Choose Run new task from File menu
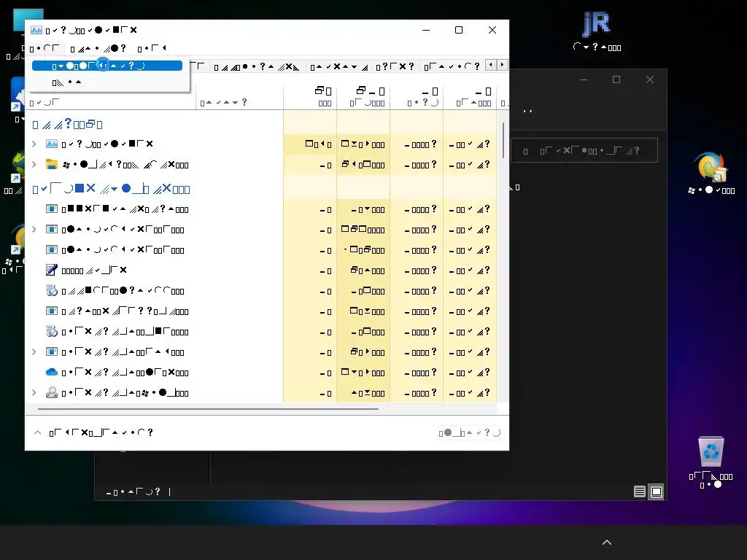This screenshot has width=747, height=560. pos(107,66)
